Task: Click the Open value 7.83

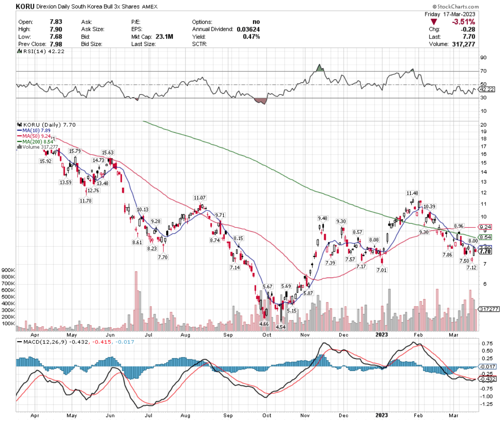Action: [x=56, y=22]
